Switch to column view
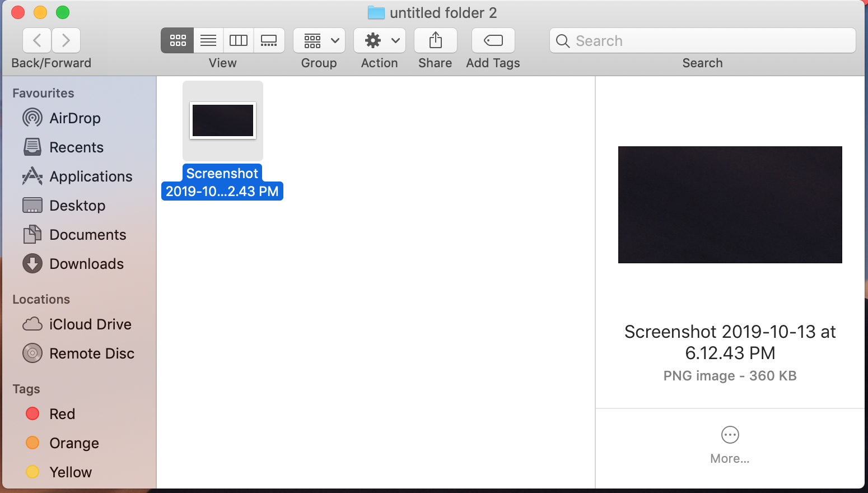This screenshot has height=493, width=868. 239,40
